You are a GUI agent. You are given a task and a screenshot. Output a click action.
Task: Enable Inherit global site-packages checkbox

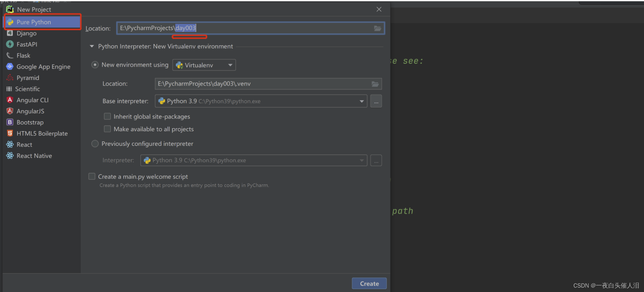pyautogui.click(x=107, y=116)
